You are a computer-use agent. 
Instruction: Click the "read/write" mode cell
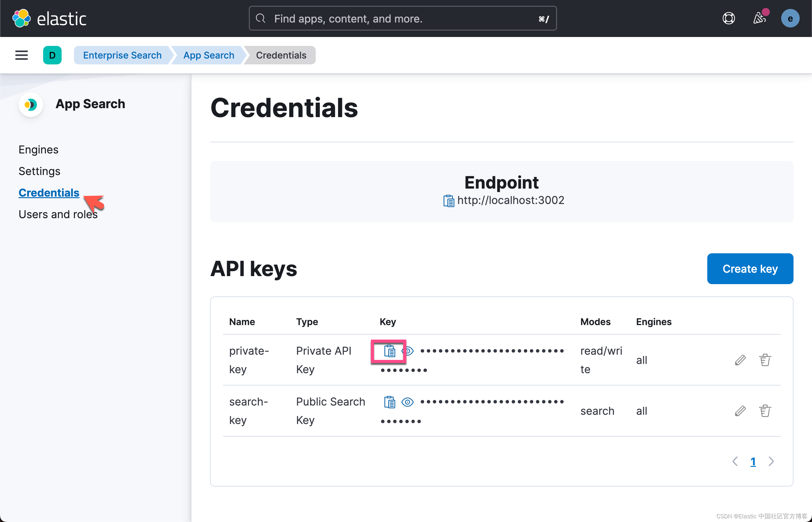601,360
